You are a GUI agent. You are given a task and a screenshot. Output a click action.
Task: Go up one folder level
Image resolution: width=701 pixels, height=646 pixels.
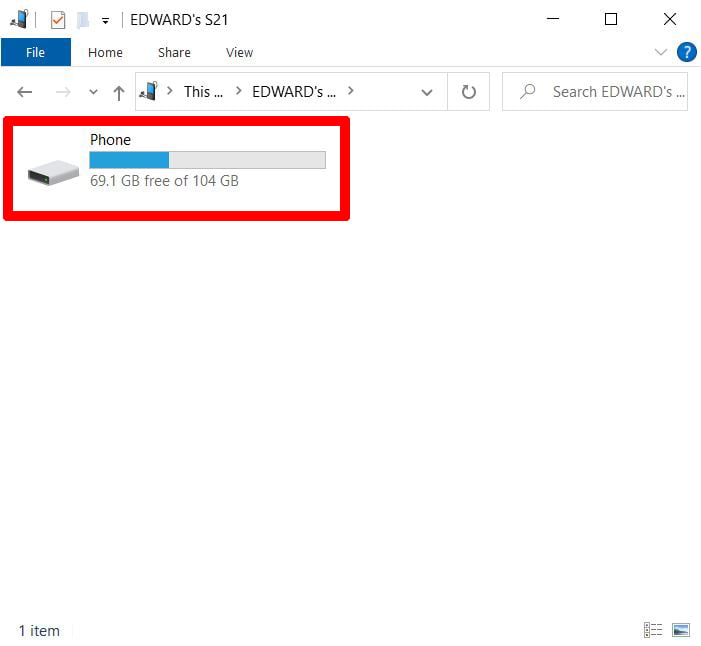tap(119, 93)
